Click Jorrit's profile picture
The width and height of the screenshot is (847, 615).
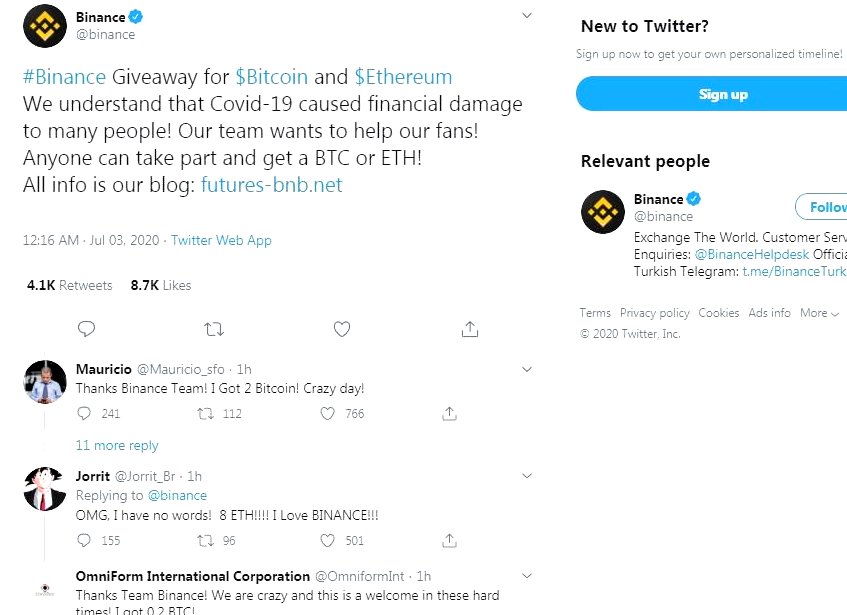45,488
